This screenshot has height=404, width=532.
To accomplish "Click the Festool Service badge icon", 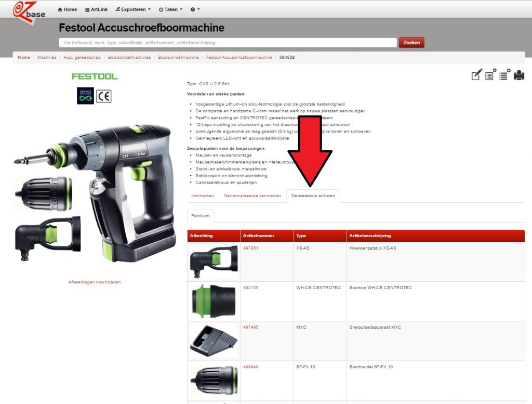I will point(85,96).
